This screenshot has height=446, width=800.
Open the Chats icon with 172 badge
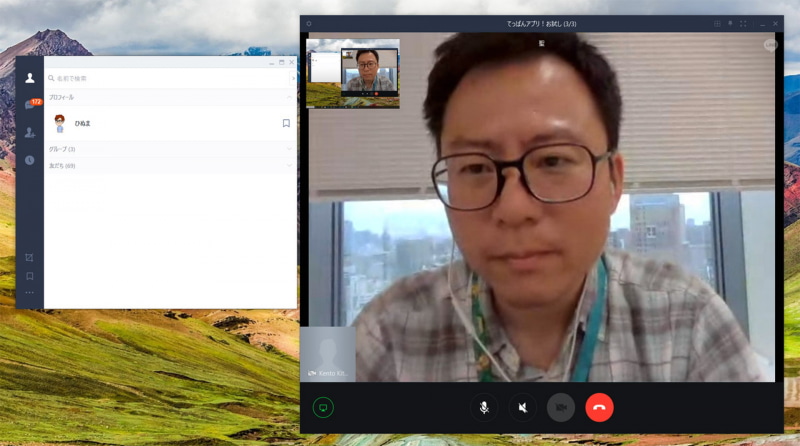[x=32, y=105]
